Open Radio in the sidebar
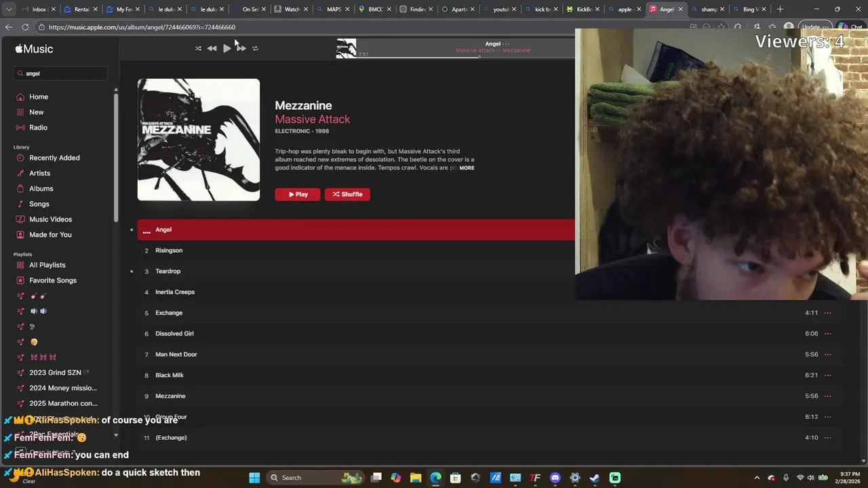Image resolution: width=868 pixels, height=488 pixels. click(38, 127)
